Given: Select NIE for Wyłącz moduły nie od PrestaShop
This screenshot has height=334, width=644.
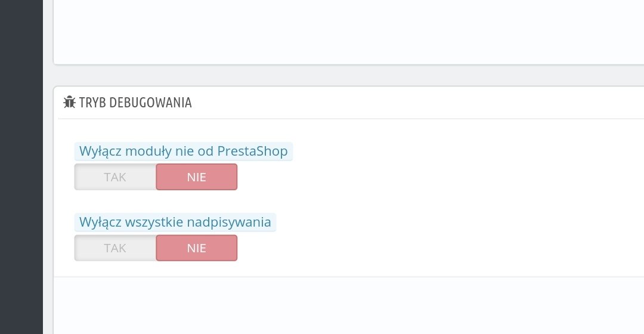Looking at the screenshot, I should [x=196, y=177].
